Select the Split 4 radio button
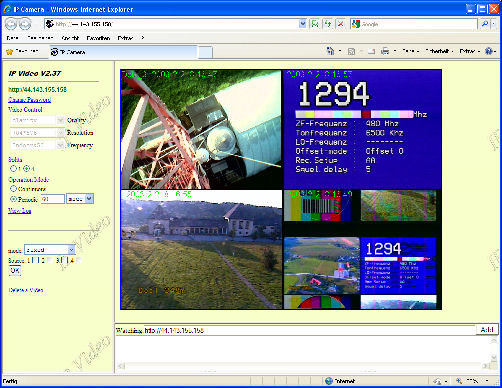502x388 pixels. [26, 169]
